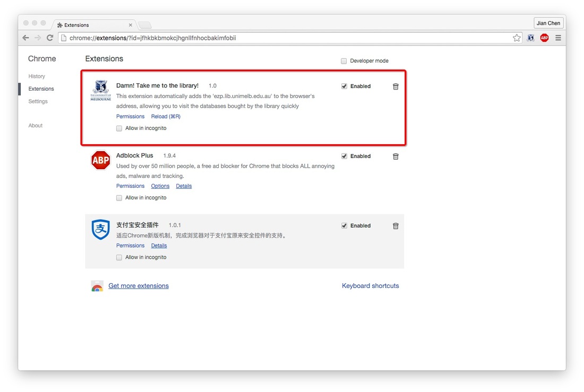The height and width of the screenshot is (392, 584).
Task: Open Adblock Plus Details
Action: pyautogui.click(x=184, y=186)
